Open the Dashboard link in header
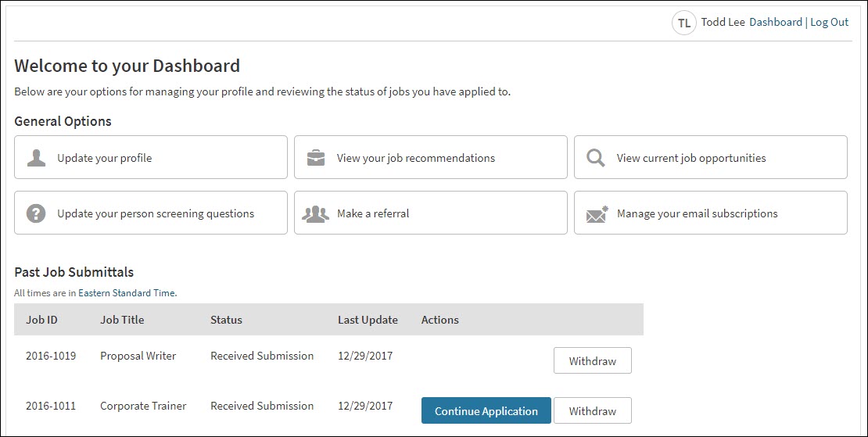 pyautogui.click(x=775, y=22)
